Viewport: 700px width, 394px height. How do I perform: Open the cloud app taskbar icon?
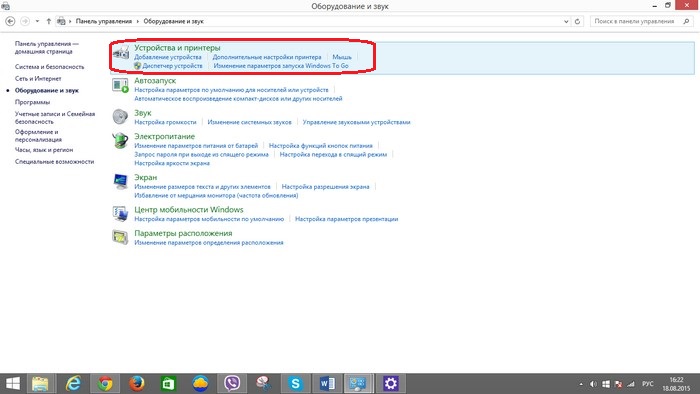[200, 383]
